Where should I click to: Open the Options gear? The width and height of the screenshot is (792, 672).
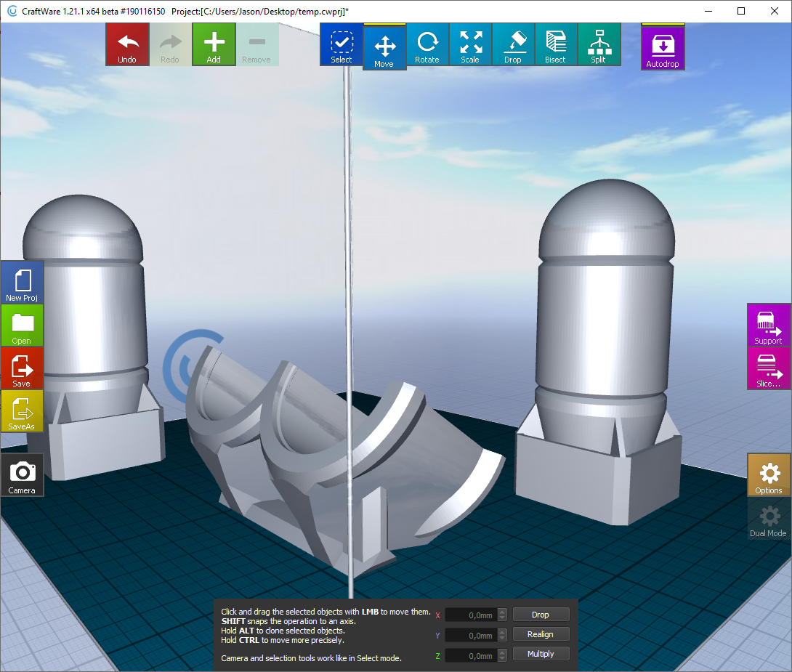[768, 475]
